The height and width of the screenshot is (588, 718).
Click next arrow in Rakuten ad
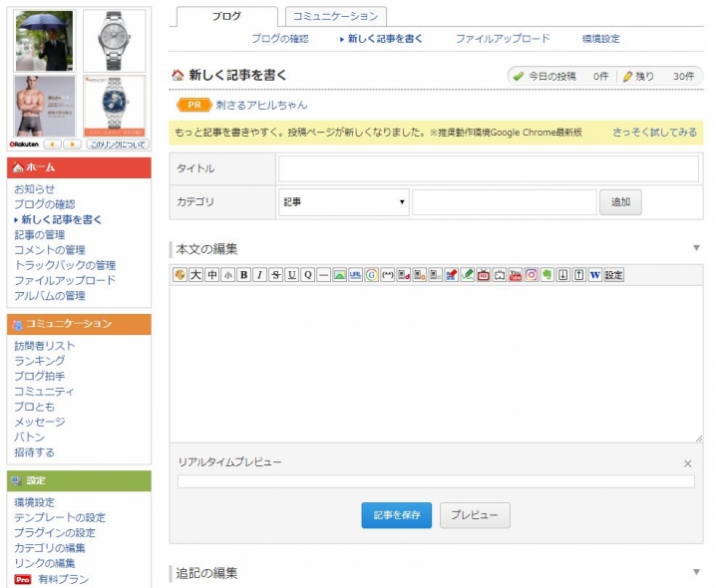pos(73,145)
